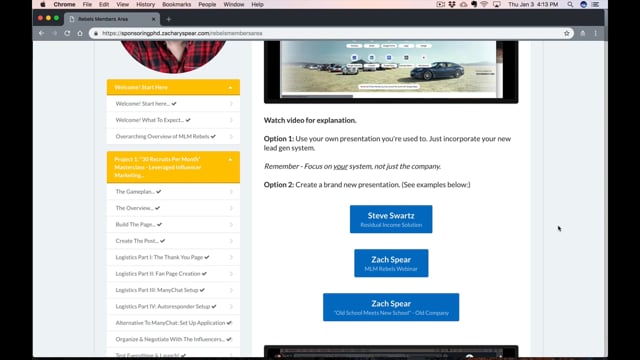This screenshot has width=640, height=360.
Task: Go back using the browser back arrow
Action: pyautogui.click(x=42, y=33)
